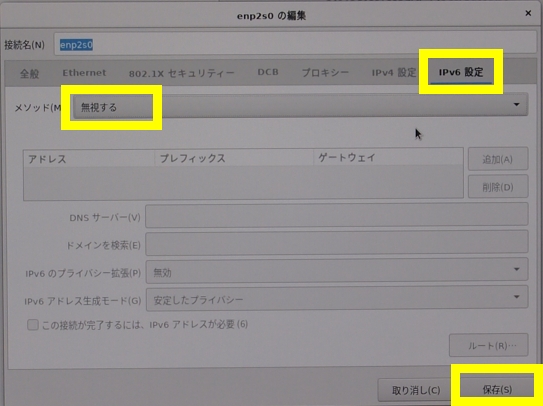The width and height of the screenshot is (543, 406).
Task: Click the ルート(R)… button
Action: point(489,345)
